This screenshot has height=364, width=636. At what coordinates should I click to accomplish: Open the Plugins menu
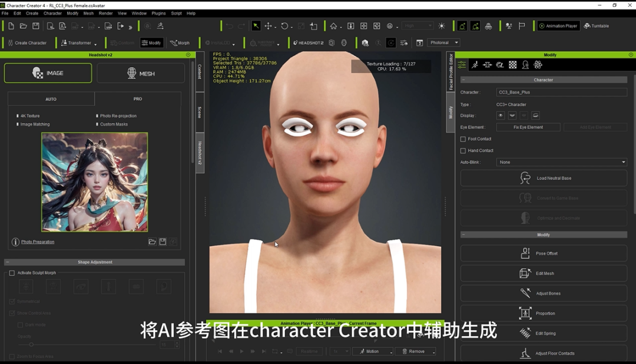[x=158, y=14]
